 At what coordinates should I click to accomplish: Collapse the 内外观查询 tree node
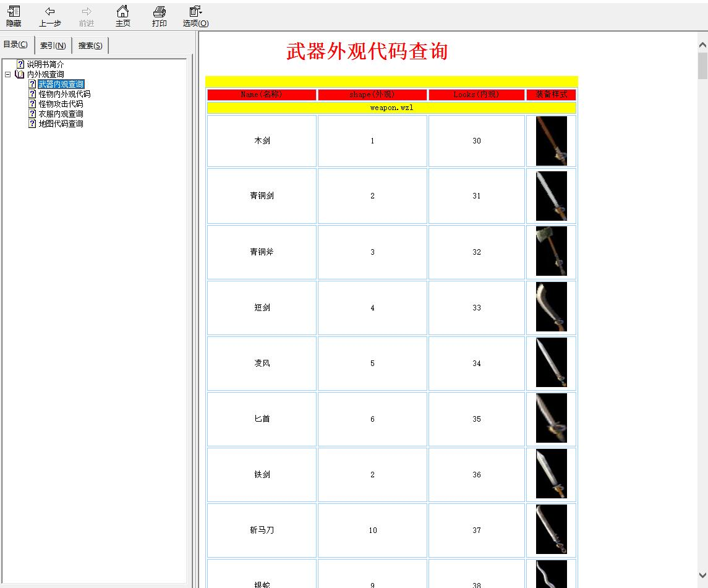tap(7, 74)
